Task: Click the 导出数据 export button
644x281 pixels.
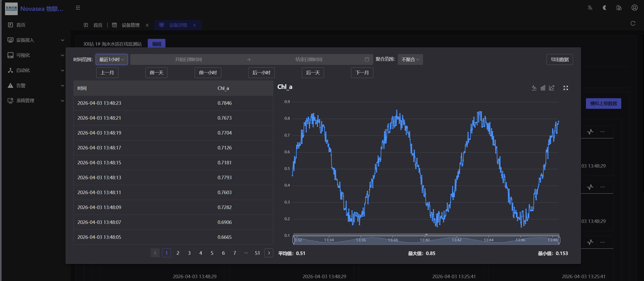Action: click(559, 59)
